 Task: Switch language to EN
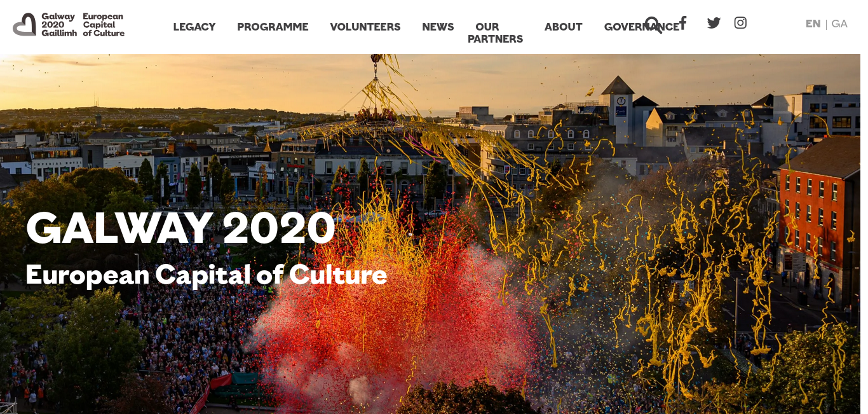click(813, 24)
